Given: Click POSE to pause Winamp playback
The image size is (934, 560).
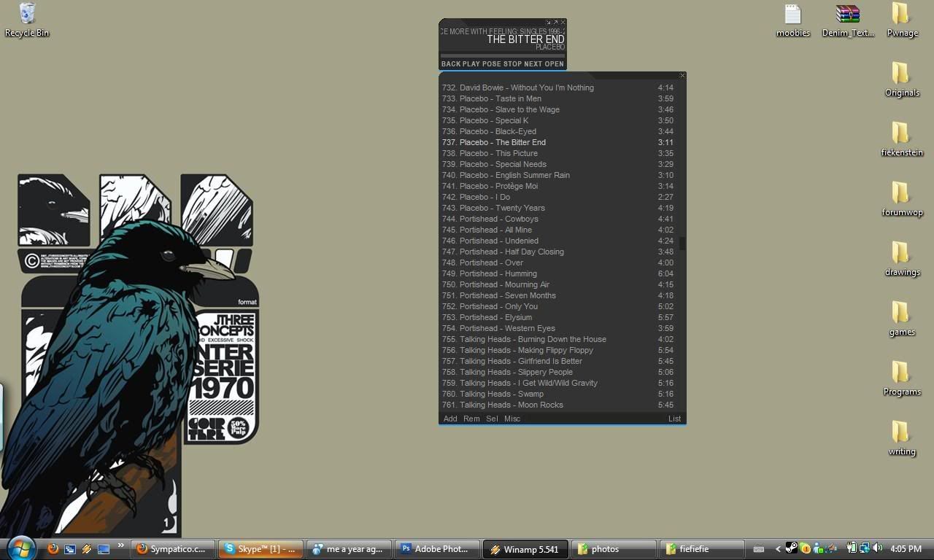Looking at the screenshot, I should tap(492, 63).
